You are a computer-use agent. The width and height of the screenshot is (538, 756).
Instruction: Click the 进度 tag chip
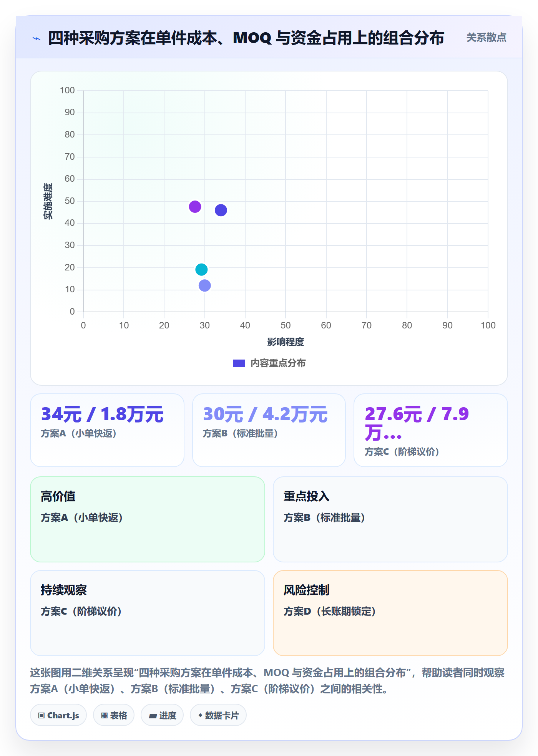(x=162, y=715)
